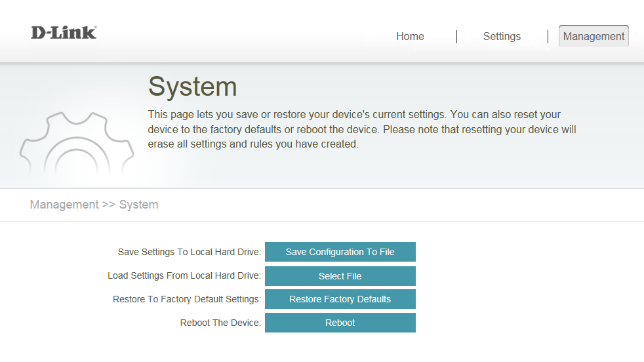
Task: Click the >> breadcrumb separator
Action: click(109, 205)
